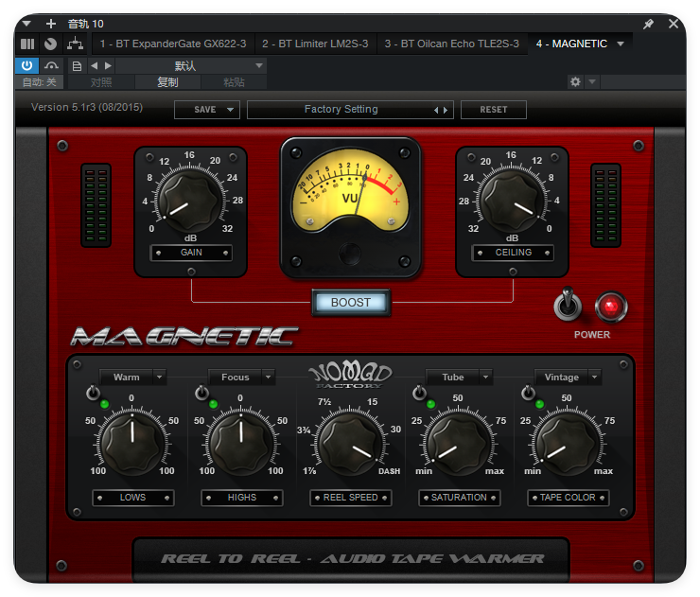Viewport: 700px width, 597px height.
Task: Click the CEILING knob
Action: [x=513, y=201]
